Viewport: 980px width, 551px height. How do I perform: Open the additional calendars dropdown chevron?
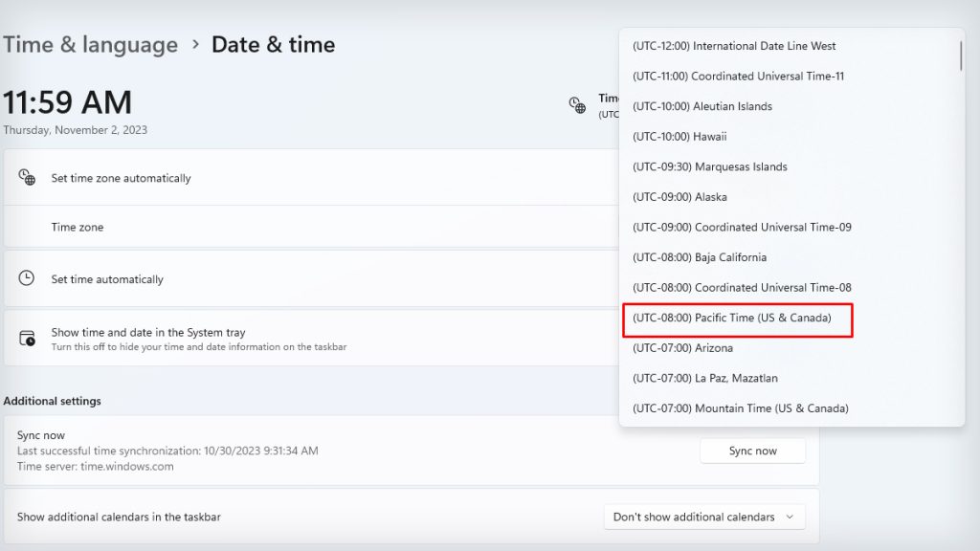(791, 517)
